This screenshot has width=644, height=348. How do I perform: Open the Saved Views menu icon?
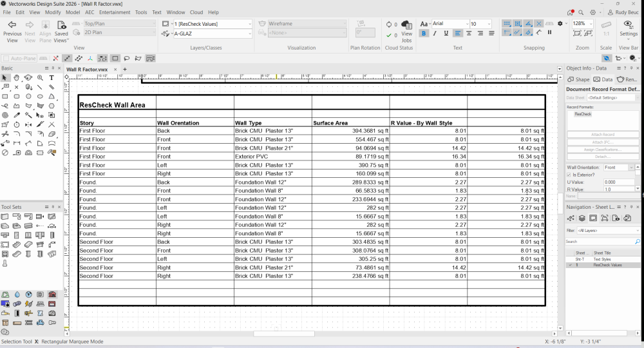coord(61,24)
